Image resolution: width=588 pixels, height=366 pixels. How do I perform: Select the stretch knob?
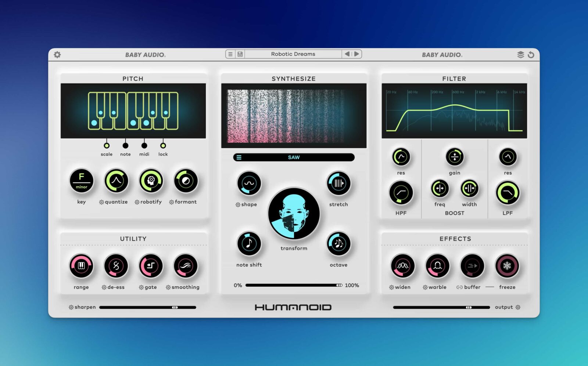click(x=338, y=183)
